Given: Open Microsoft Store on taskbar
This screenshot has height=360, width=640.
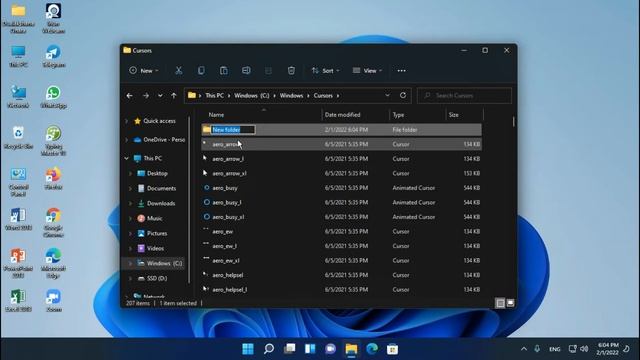Looking at the screenshot, I should [x=392, y=349].
